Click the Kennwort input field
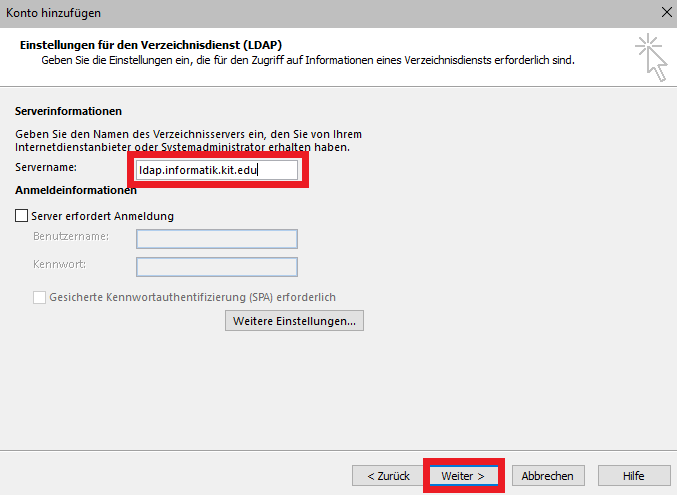The image size is (677, 495). [217, 267]
